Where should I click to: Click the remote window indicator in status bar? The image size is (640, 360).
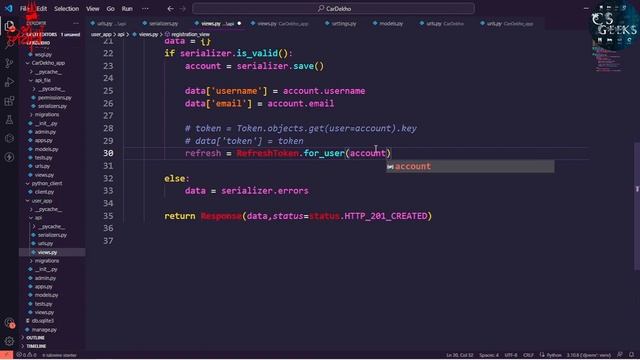click(x=6, y=355)
